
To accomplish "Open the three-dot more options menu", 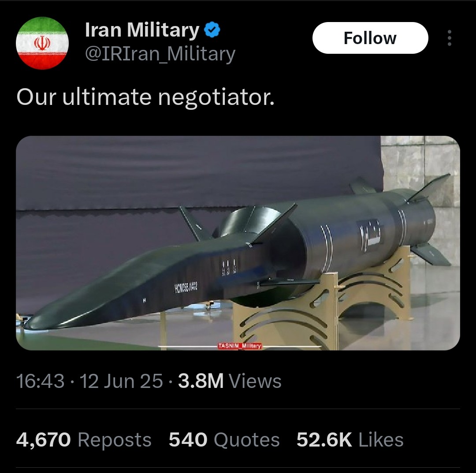I will (x=449, y=38).
